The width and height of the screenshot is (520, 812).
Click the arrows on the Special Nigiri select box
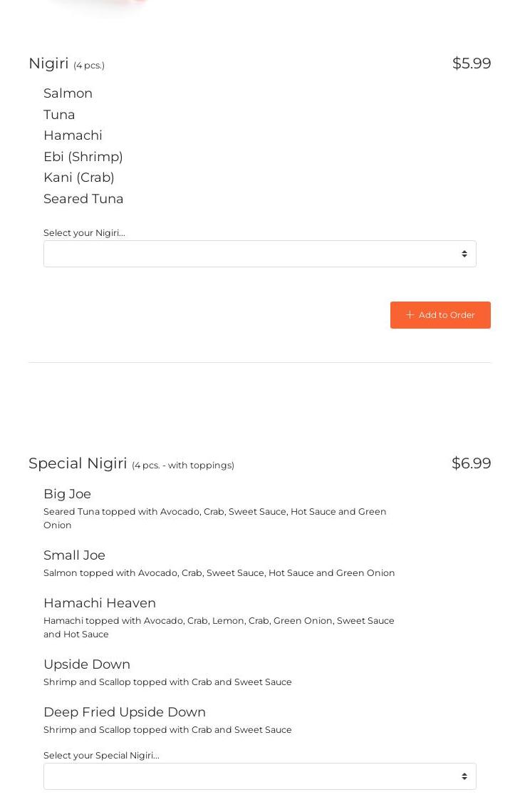[x=464, y=776]
